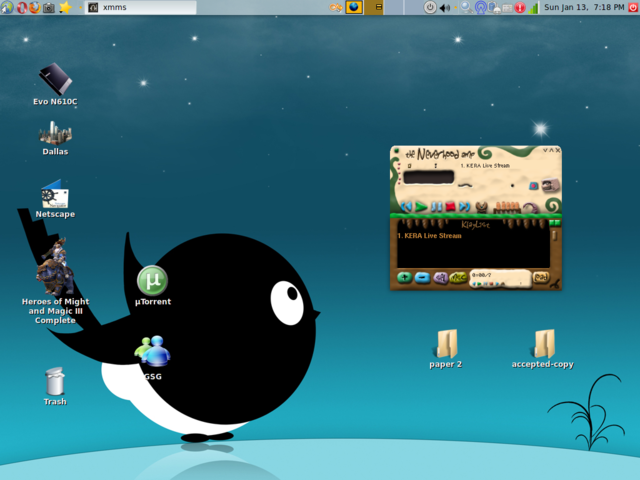Click the XMMS time display box
This screenshot has height=480, width=640.
(428, 178)
